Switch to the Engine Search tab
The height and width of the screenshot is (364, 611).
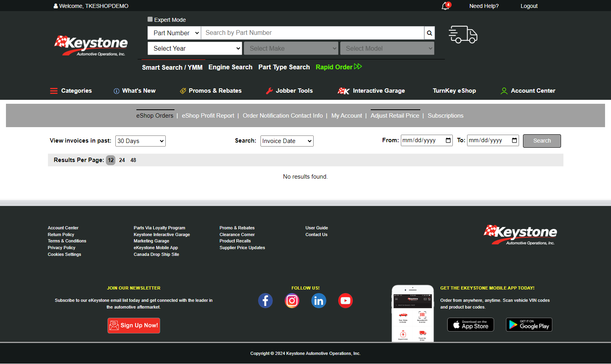point(230,67)
